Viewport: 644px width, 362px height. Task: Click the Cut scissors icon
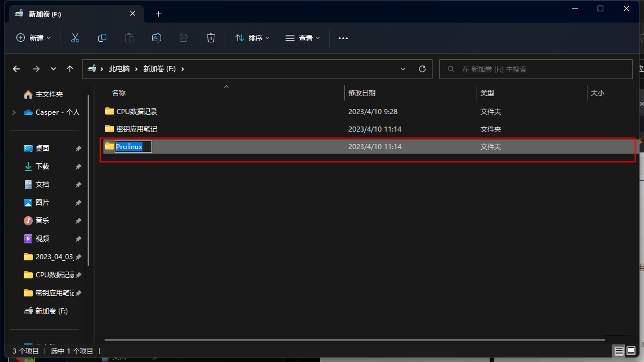pyautogui.click(x=75, y=38)
